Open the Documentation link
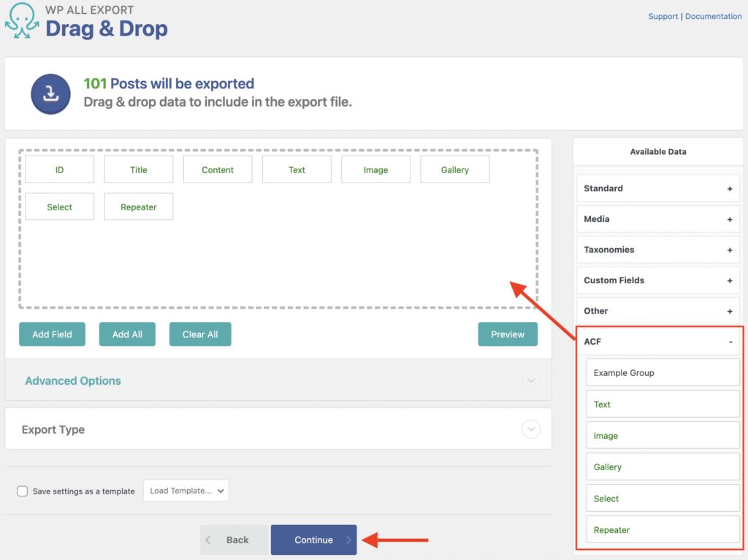This screenshot has height=560, width=748. pyautogui.click(x=713, y=16)
